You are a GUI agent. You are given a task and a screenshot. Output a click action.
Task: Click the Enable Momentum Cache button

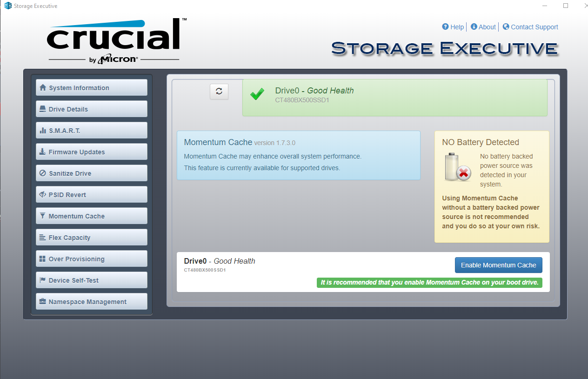click(x=499, y=265)
